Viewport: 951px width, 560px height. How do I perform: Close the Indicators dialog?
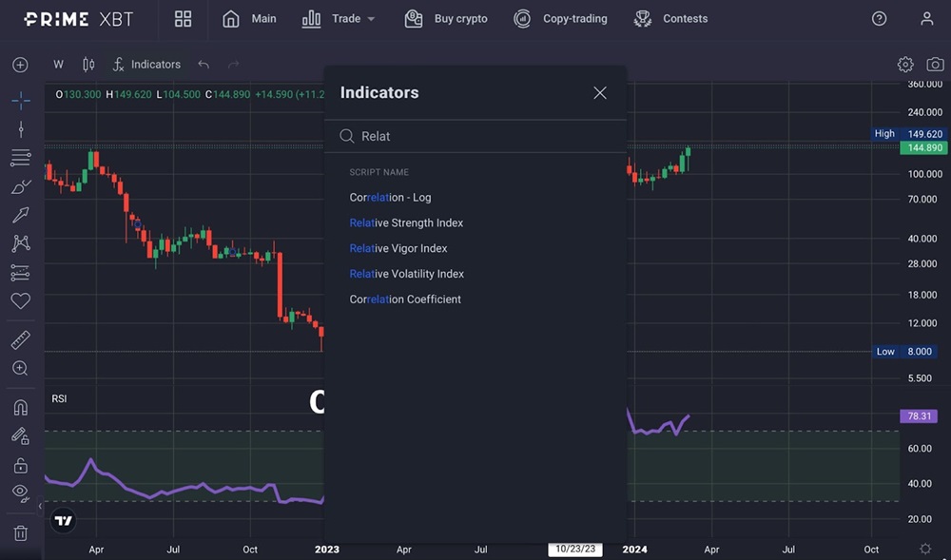click(600, 92)
